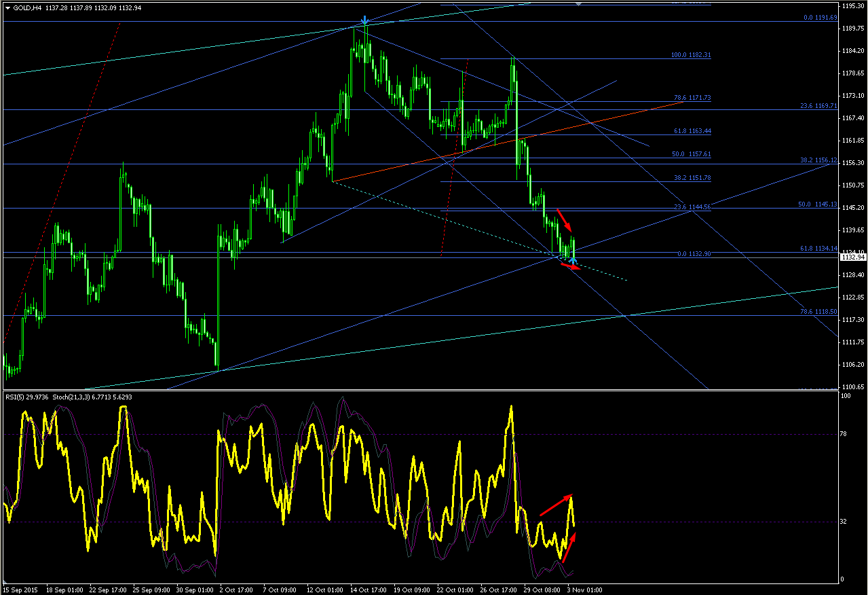
Task: Select Fibonacci label 50.0 1145.13
Action: tap(819, 204)
